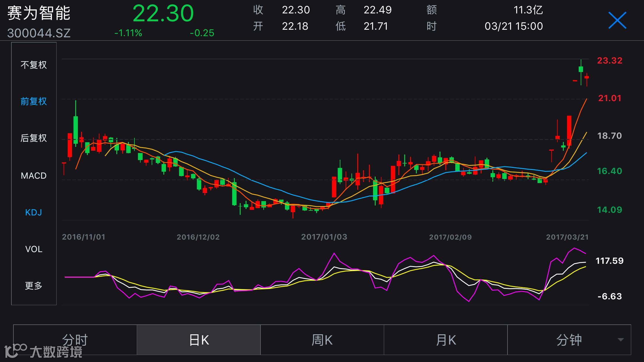Open the 分钟 minute interval dropdown
Viewport: 644px width, 362px height.
pos(569,340)
